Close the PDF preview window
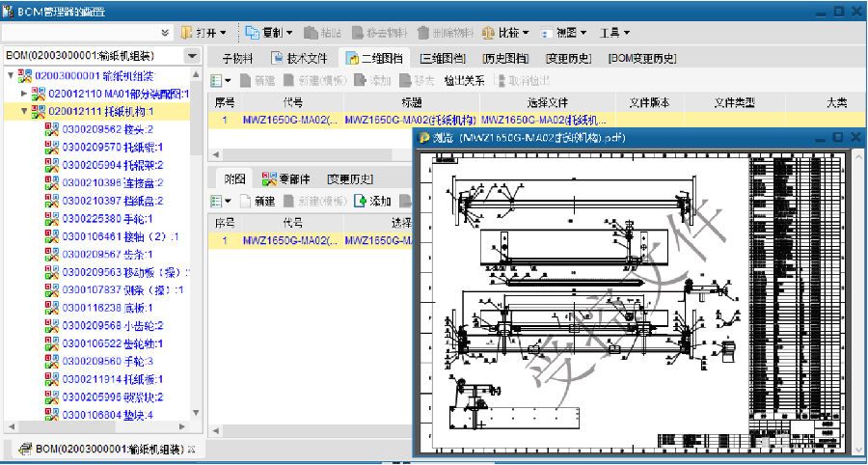Image resolution: width=868 pixels, height=465 pixels. pos(854,138)
